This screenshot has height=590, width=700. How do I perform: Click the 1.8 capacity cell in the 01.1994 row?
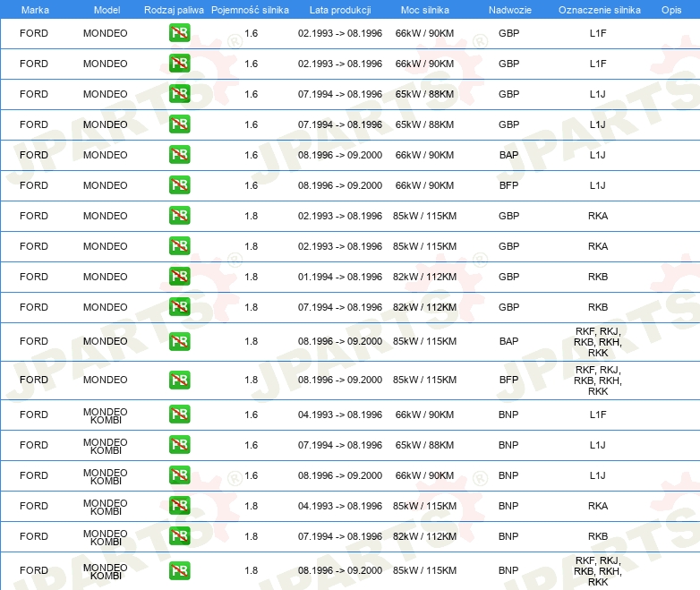[252, 277]
